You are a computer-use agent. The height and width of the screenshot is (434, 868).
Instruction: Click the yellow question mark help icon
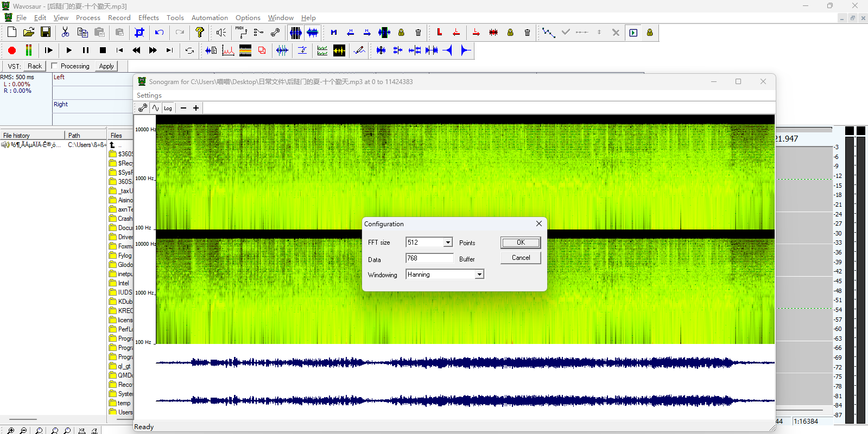[200, 33]
